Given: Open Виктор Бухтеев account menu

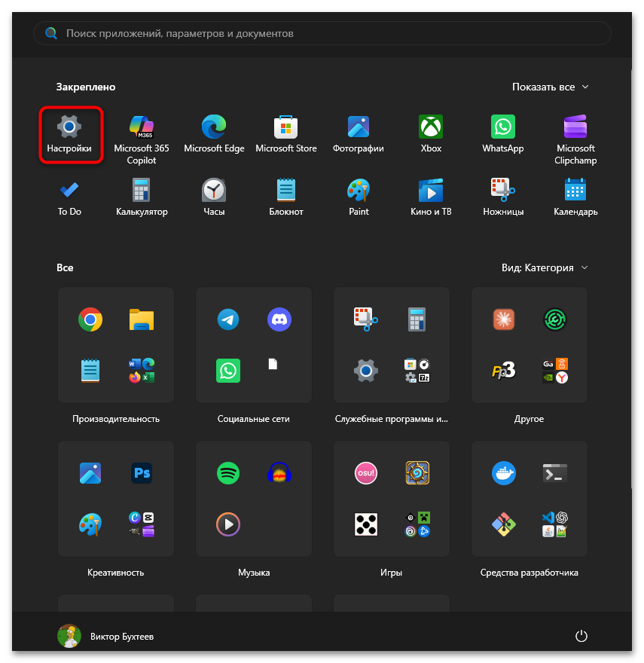Looking at the screenshot, I should click(x=105, y=636).
